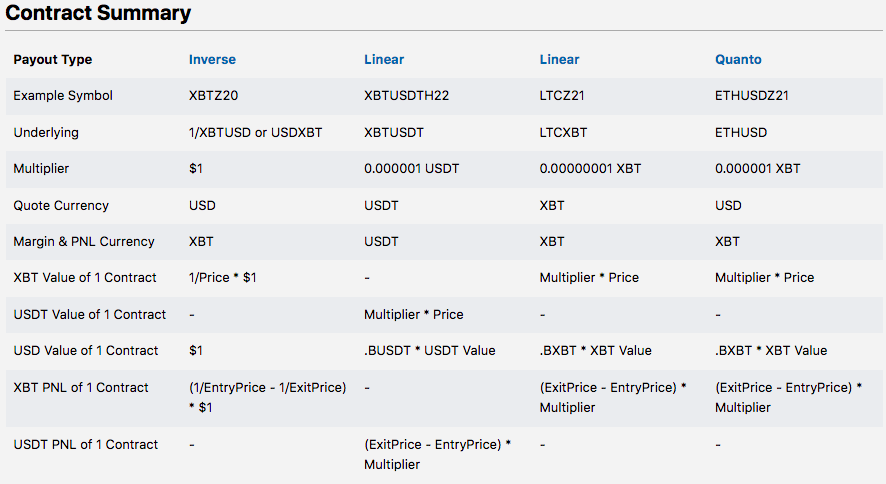Select USDT Value of 1 Contract label
This screenshot has width=886, height=484.
point(89,315)
